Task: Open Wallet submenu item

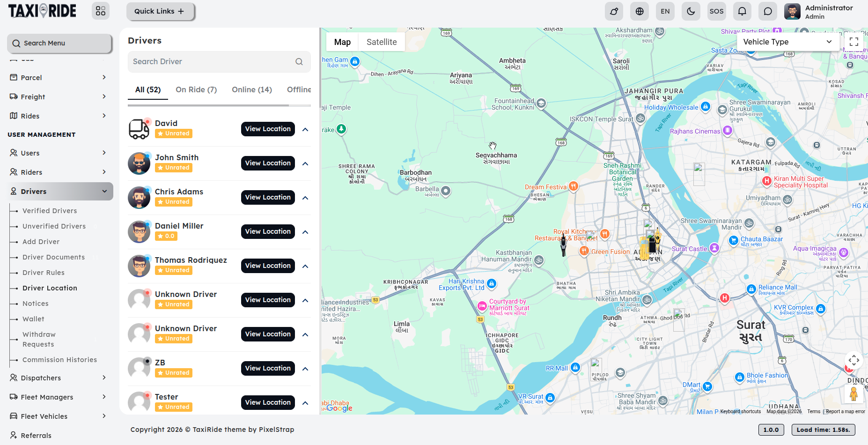Action: tap(34, 319)
